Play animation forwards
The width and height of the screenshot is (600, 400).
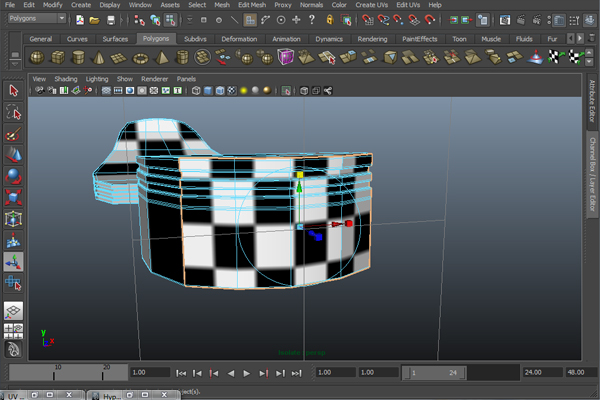[x=247, y=373]
